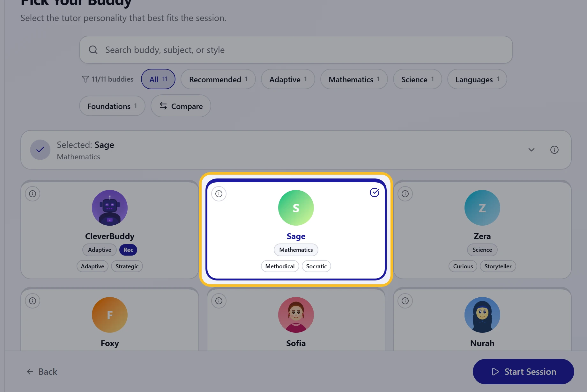Image resolution: width=587 pixels, height=392 pixels.
Task: Click Nurah's avatar image
Action: click(482, 315)
